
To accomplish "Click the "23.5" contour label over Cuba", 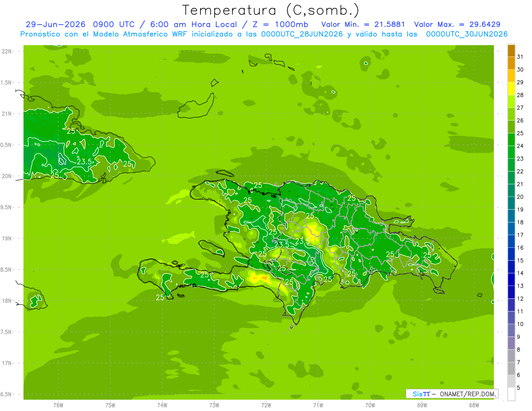I will tap(84, 162).
